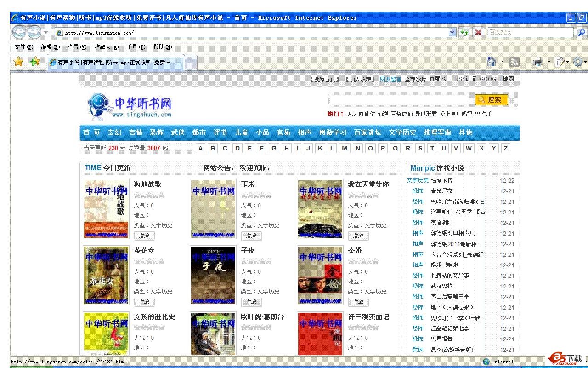Screen dimensions: 588x368
Task: Click the Stop loading red X icon
Action: 478,32
